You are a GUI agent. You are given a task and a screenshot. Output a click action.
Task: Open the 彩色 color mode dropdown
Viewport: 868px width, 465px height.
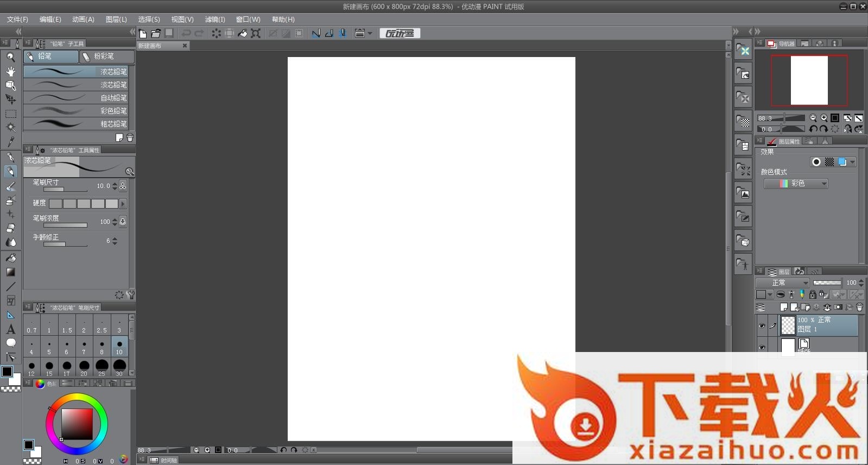click(796, 184)
